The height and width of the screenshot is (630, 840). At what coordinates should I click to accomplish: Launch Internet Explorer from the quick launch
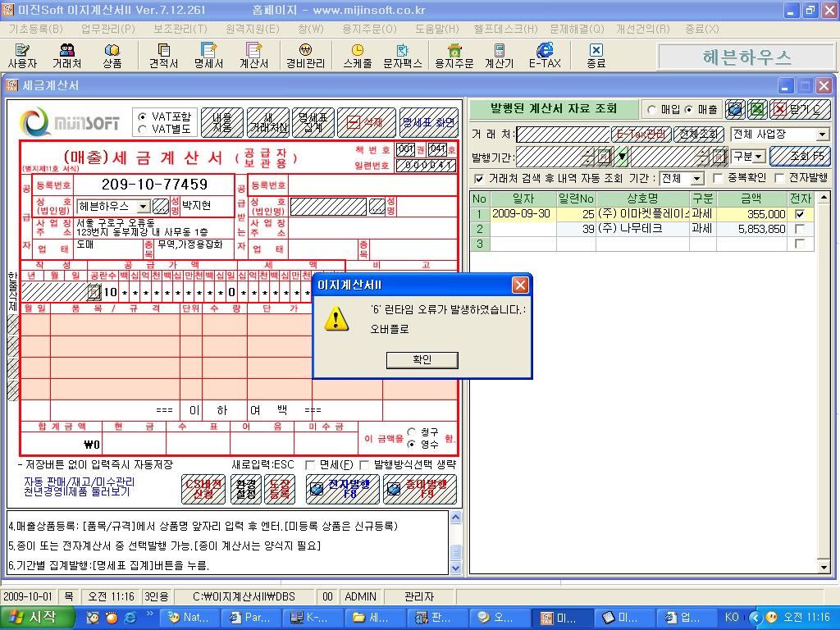130,618
